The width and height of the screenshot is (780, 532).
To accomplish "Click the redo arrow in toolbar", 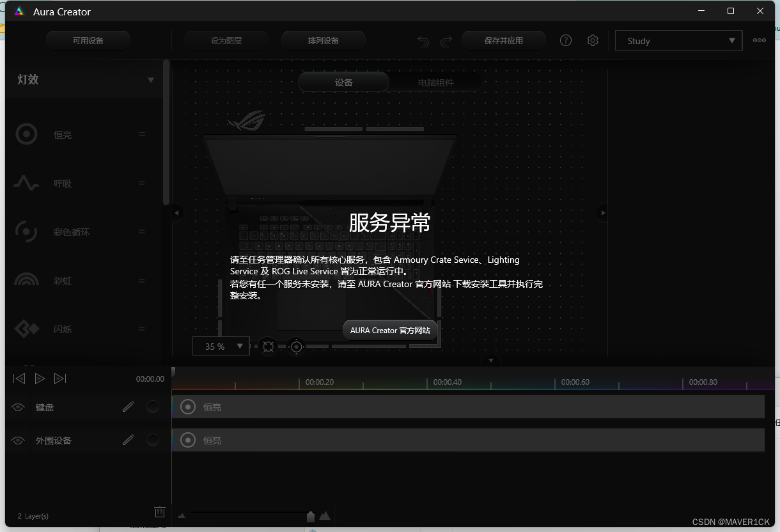I will pyautogui.click(x=446, y=41).
